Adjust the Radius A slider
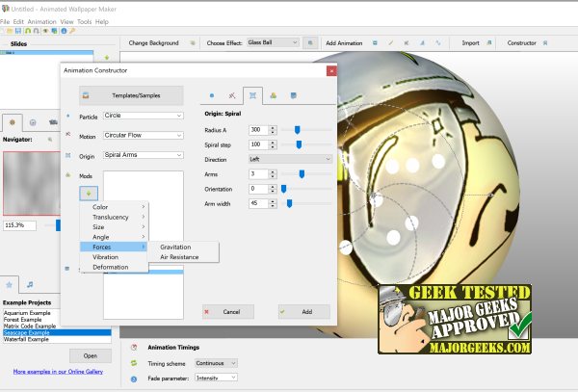 [298, 129]
